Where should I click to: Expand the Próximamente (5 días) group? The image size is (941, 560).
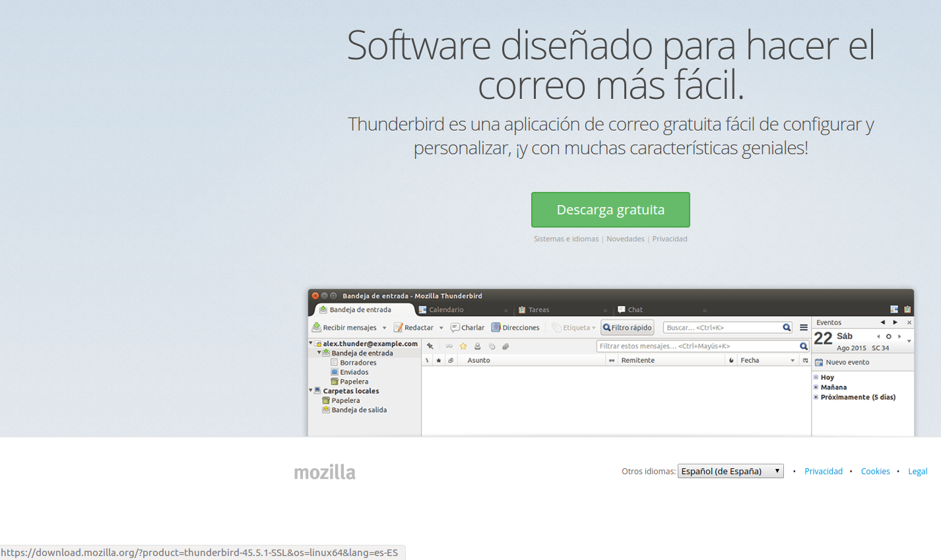(816, 397)
